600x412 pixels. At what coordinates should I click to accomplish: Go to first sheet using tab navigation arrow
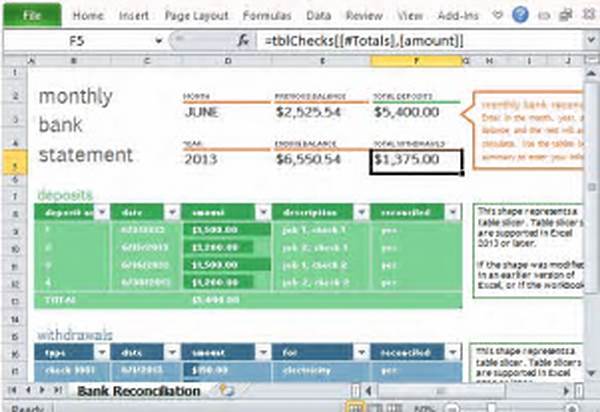12,390
